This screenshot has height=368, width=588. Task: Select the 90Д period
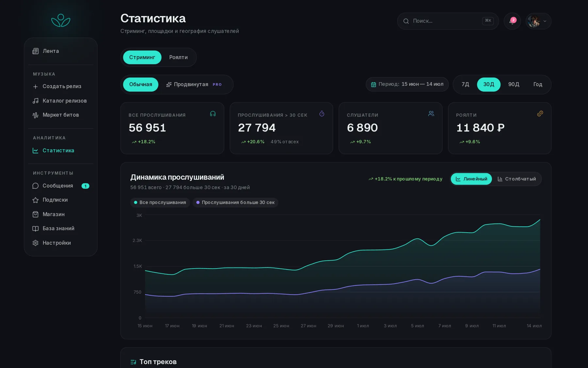[x=514, y=84]
